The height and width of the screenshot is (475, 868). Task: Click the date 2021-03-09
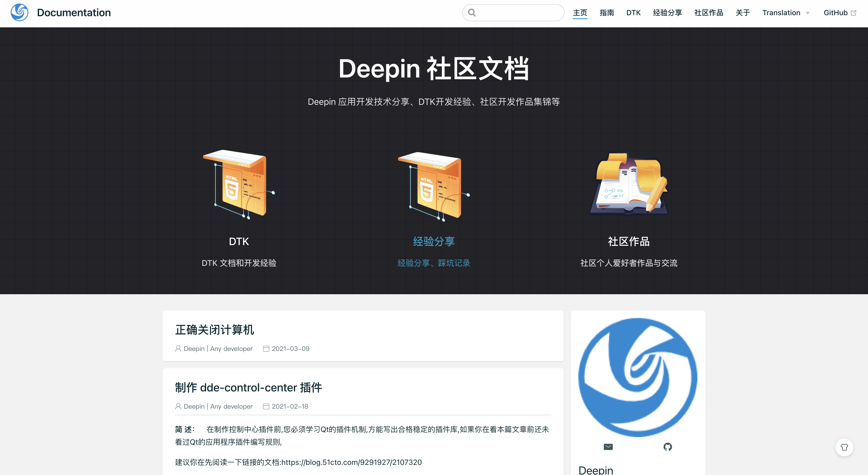(x=290, y=349)
